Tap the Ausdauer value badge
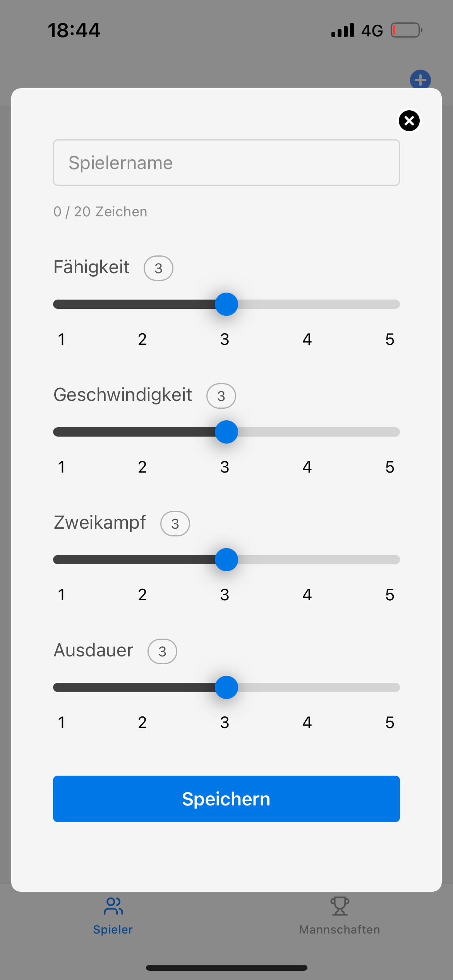This screenshot has height=980, width=453. pos(162,651)
